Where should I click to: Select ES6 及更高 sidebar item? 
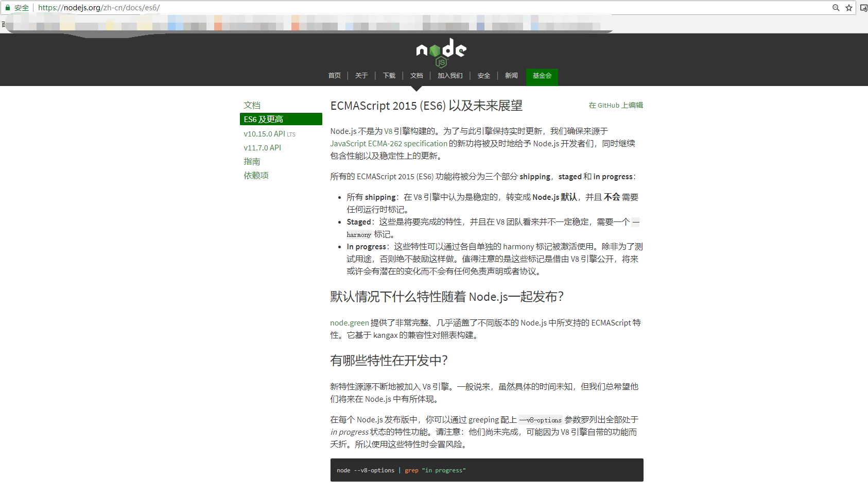pos(281,119)
